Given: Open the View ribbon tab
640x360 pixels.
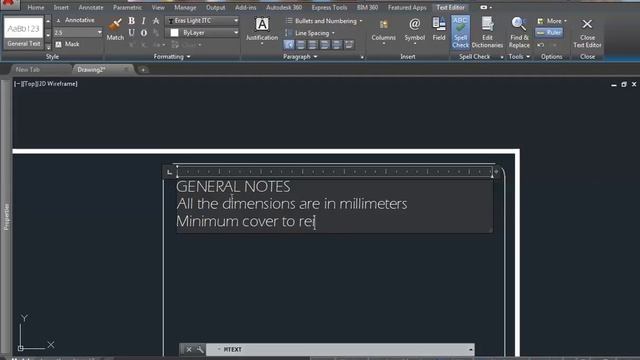Looking at the screenshot, I should point(158,7).
